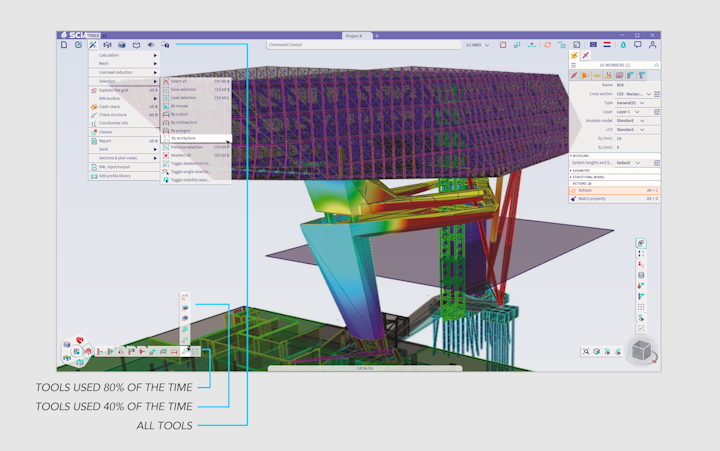Image resolution: width=720 pixels, height=451 pixels.
Task: Click the orange refresh arrows toolbar icon
Action: tap(547, 45)
